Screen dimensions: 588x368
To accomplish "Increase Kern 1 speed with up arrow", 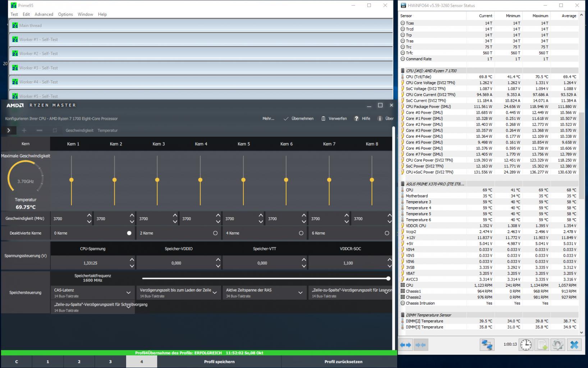I will pos(89,215).
